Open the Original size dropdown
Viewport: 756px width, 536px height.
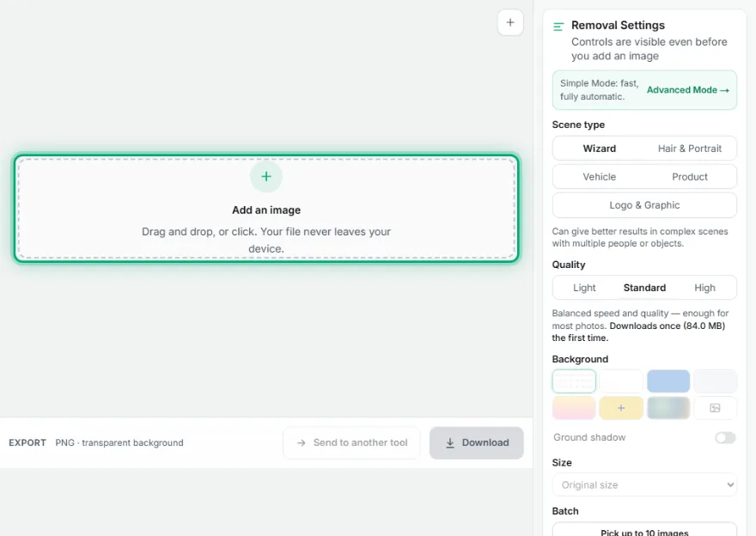click(644, 485)
